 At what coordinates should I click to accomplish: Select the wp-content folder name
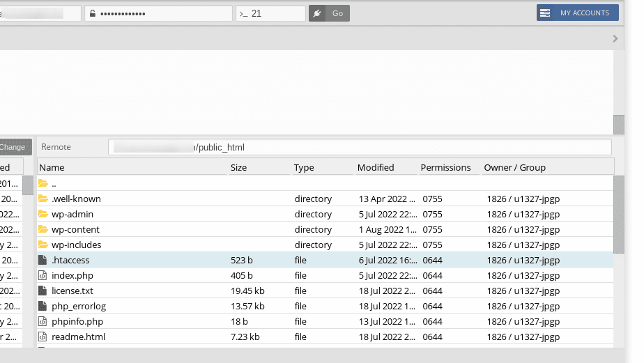click(x=75, y=229)
